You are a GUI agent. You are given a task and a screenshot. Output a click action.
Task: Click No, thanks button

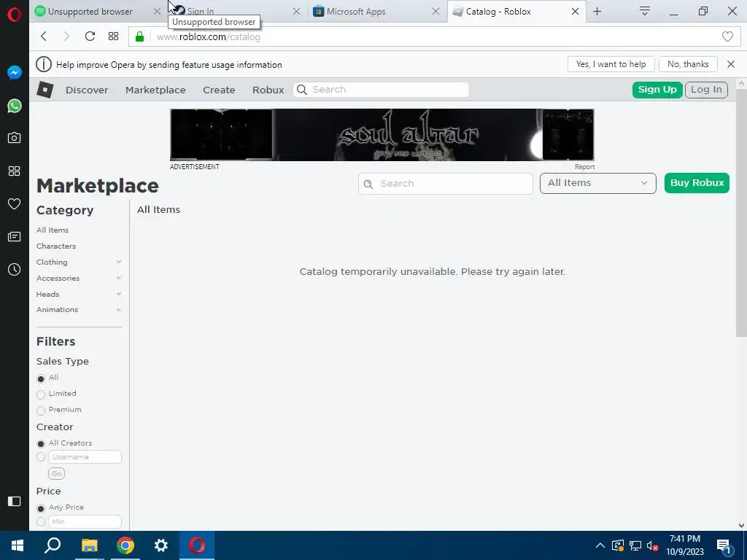pos(688,64)
